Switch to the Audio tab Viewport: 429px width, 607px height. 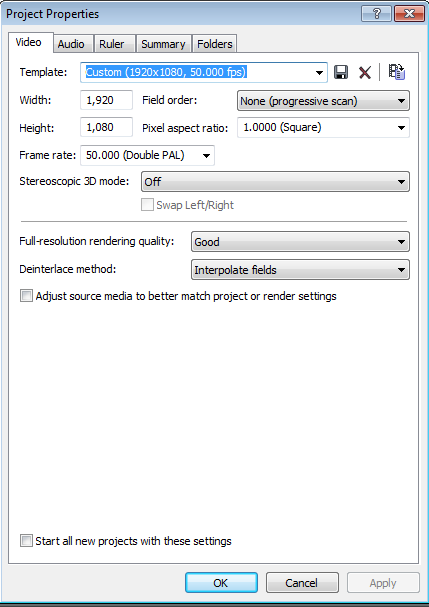71,44
